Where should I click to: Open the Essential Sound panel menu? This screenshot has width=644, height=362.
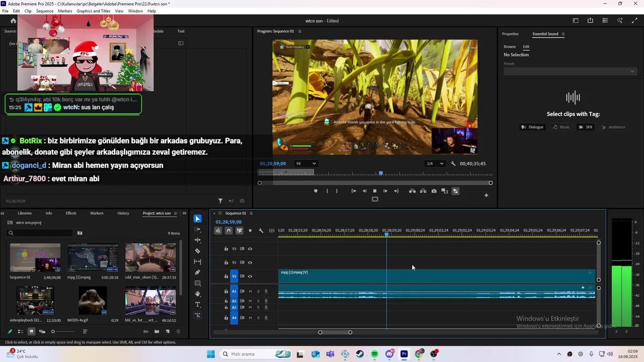[x=563, y=34]
